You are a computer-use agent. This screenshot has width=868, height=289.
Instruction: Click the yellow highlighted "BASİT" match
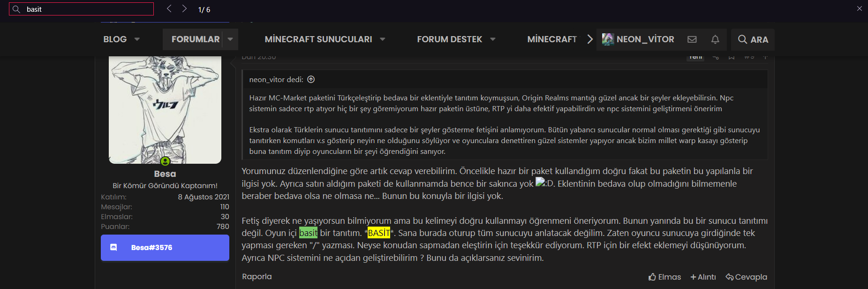[x=379, y=233]
